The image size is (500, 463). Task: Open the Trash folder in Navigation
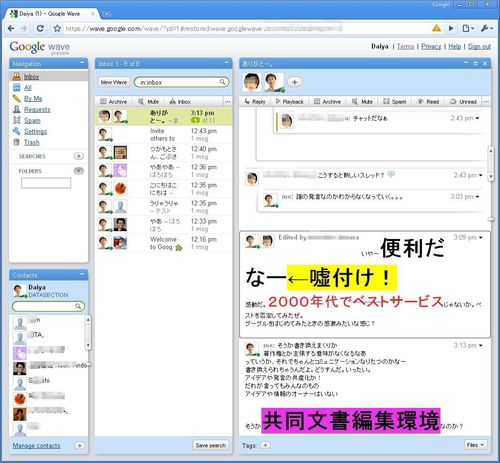point(31,142)
